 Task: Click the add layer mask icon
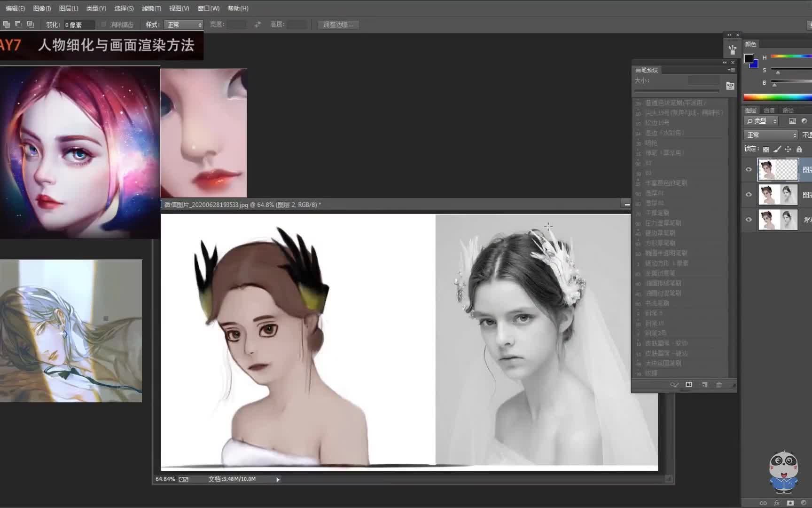pos(790,503)
